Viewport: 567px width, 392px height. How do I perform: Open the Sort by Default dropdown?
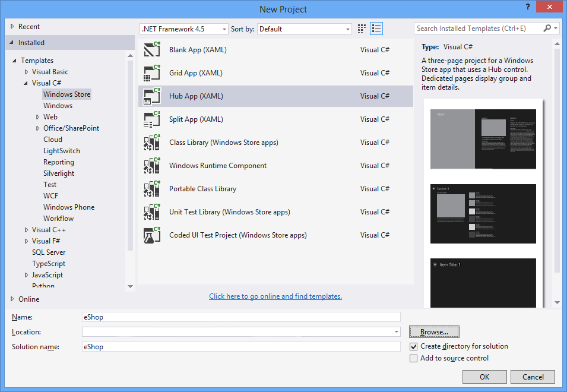click(x=348, y=29)
